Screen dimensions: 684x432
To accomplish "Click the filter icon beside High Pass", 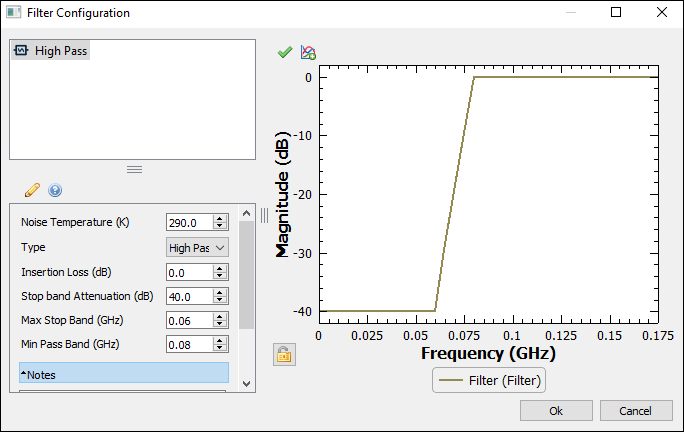I will coord(21,50).
